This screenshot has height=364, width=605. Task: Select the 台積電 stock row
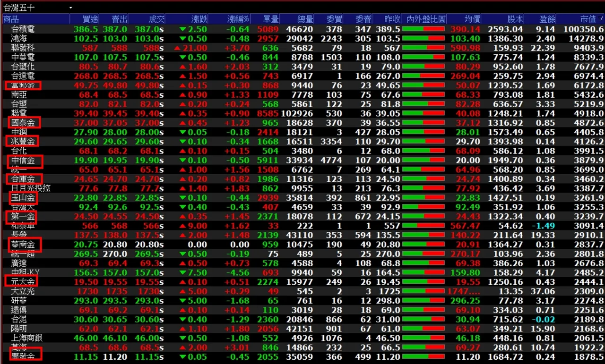click(302, 29)
